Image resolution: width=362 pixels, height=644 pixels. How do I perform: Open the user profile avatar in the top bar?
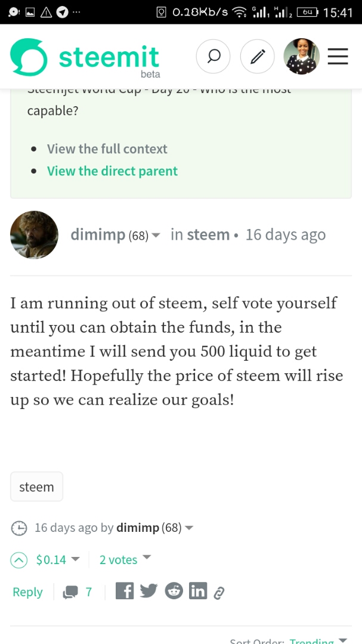302,57
